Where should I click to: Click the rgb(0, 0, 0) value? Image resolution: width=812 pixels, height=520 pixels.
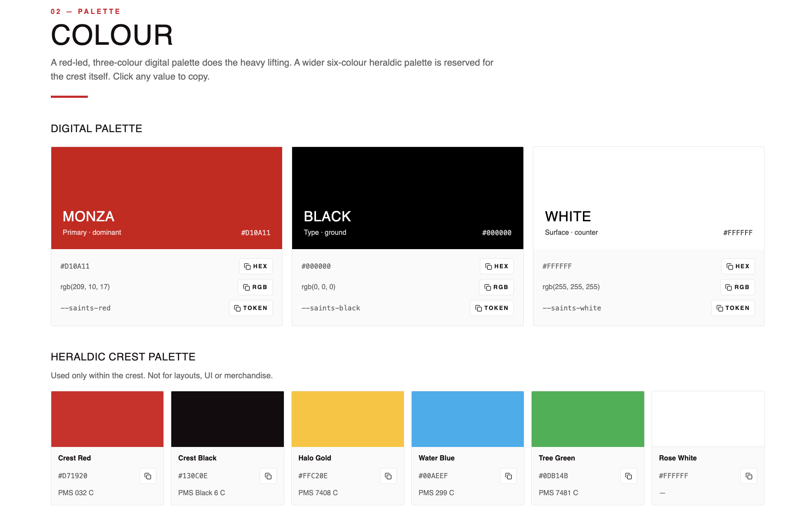coord(318,287)
